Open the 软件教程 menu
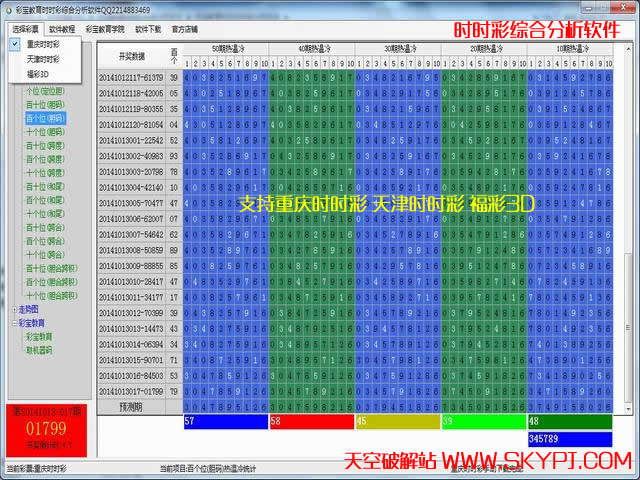The width and height of the screenshot is (640, 480). [x=62, y=30]
